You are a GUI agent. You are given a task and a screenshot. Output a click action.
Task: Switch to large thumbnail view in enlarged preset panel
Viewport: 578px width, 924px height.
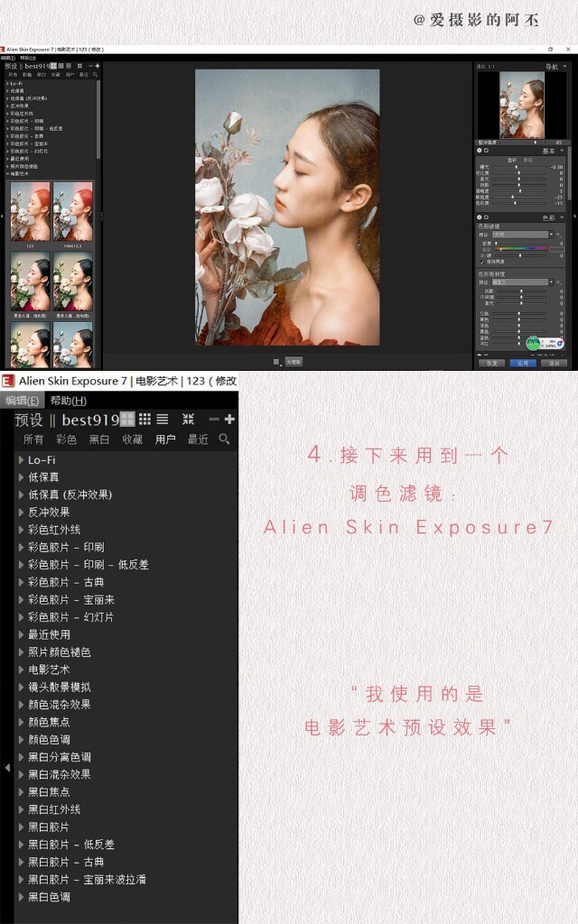click(127, 419)
